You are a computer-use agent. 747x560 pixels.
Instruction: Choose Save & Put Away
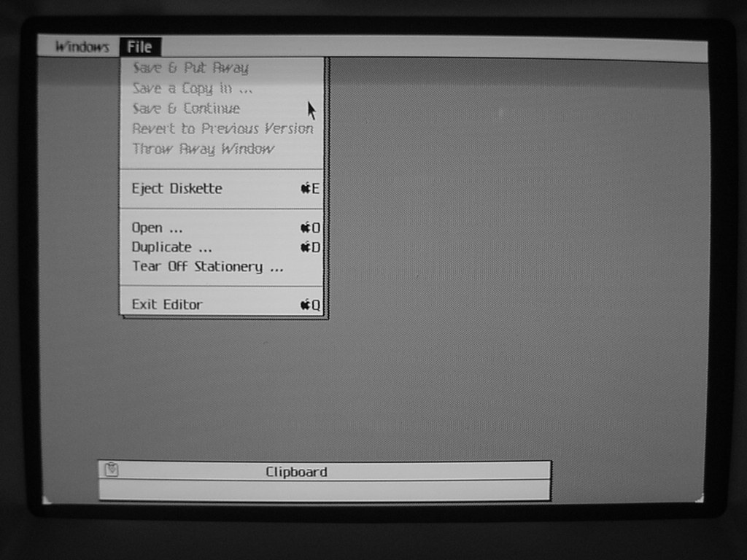pos(190,68)
